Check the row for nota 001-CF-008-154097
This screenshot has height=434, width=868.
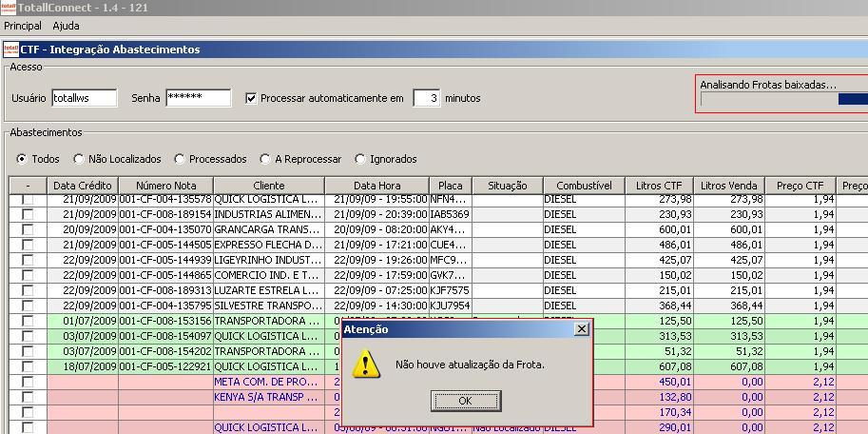(x=28, y=336)
